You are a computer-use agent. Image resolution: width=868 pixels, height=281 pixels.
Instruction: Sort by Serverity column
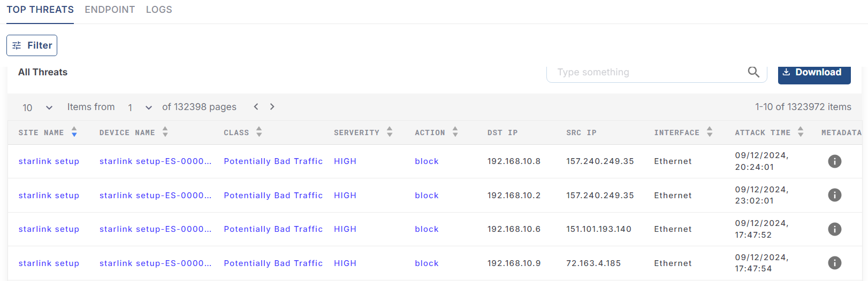tap(390, 132)
